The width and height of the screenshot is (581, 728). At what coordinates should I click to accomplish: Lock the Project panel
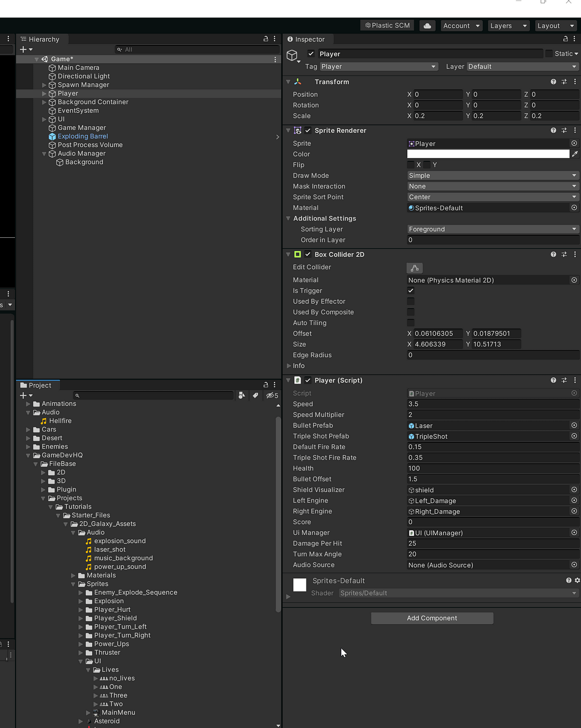click(x=266, y=385)
